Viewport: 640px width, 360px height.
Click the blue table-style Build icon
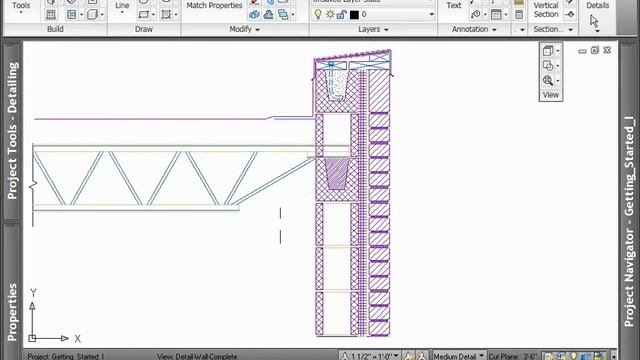click(71, 15)
